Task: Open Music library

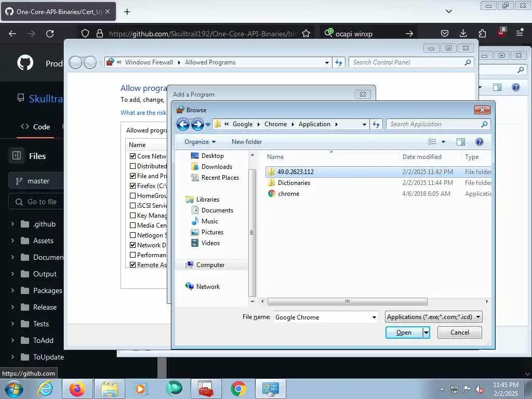Action: tap(205, 221)
